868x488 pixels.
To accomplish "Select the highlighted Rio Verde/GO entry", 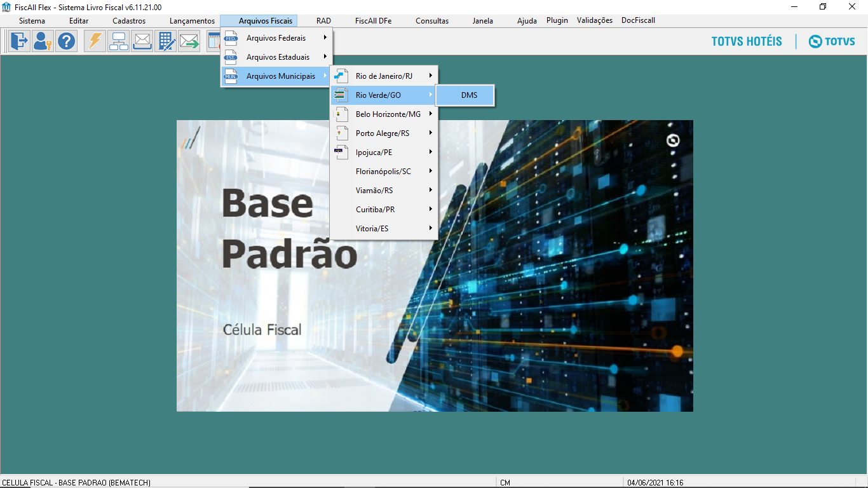I will click(384, 95).
